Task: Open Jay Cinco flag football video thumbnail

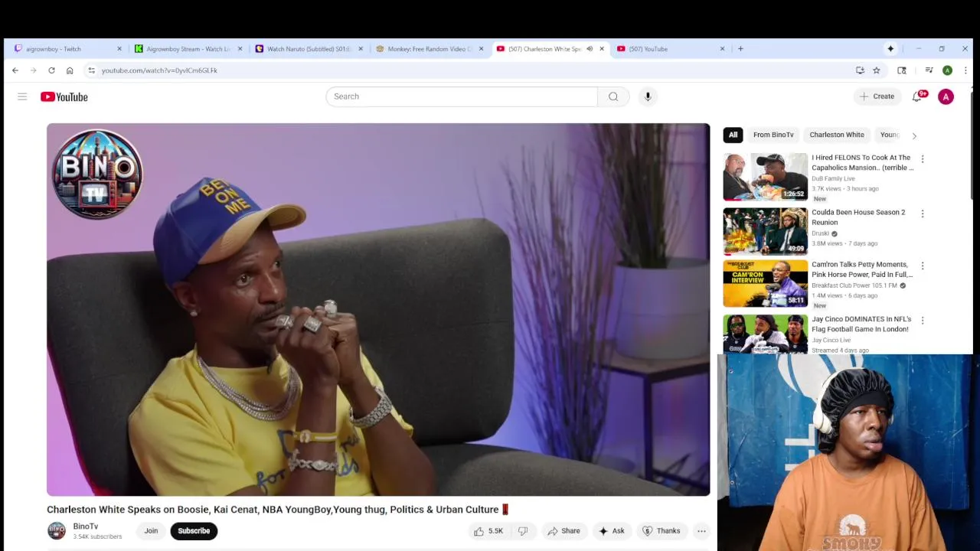Action: 765,334
